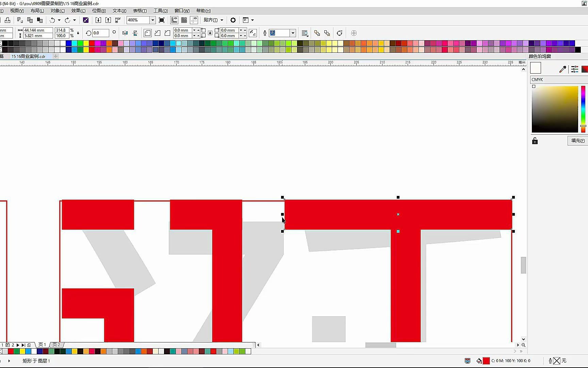Click the wrap text icon
This screenshot has width=588, height=368.
305,33
